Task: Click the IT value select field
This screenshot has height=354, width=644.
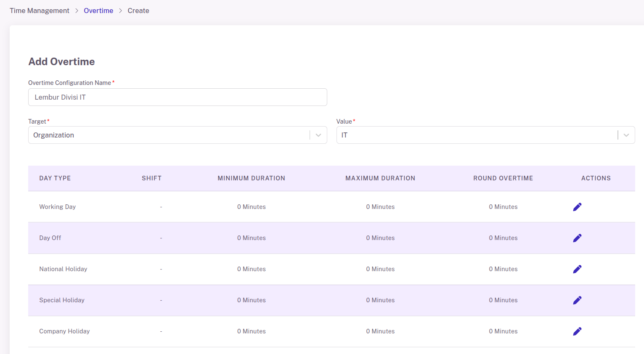Action: [485, 135]
